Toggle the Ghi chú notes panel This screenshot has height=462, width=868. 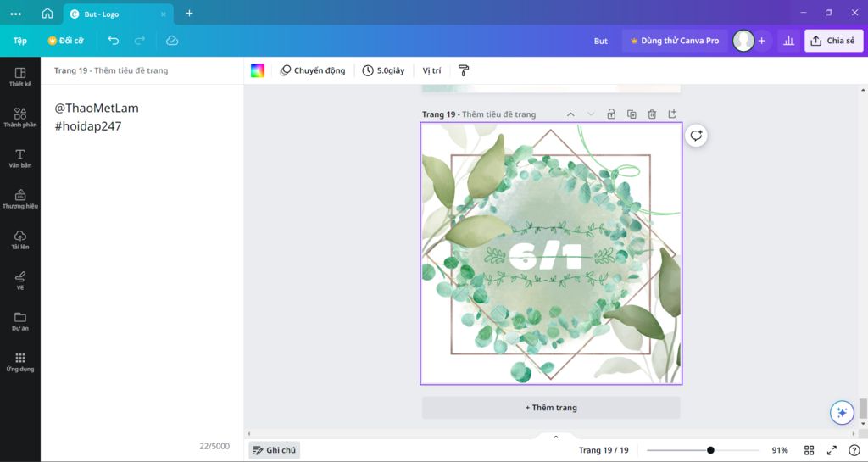(274, 450)
